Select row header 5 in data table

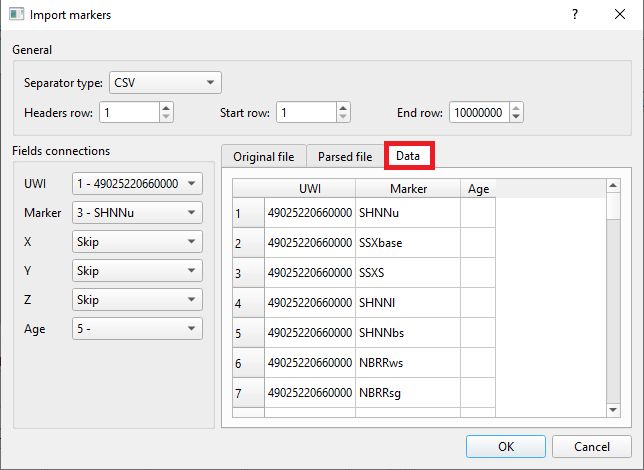[x=248, y=333]
